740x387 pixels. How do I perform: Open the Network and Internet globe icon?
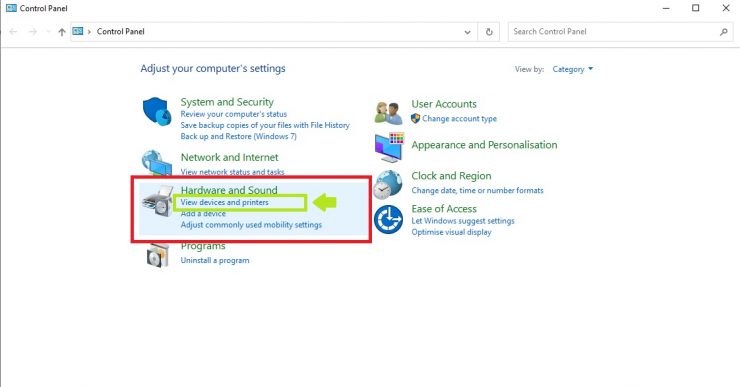pyautogui.click(x=157, y=162)
